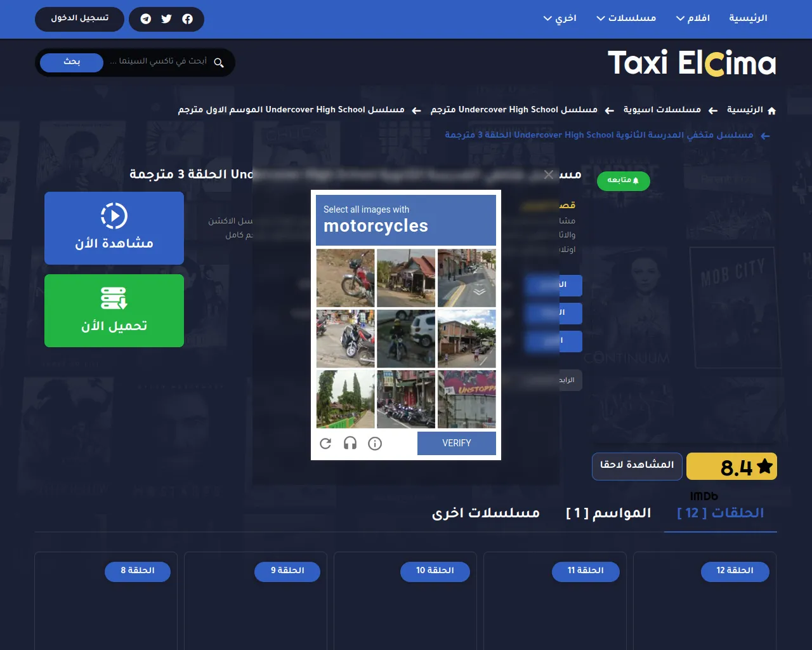
Task: Open captcha help info icon
Action: pyautogui.click(x=375, y=444)
